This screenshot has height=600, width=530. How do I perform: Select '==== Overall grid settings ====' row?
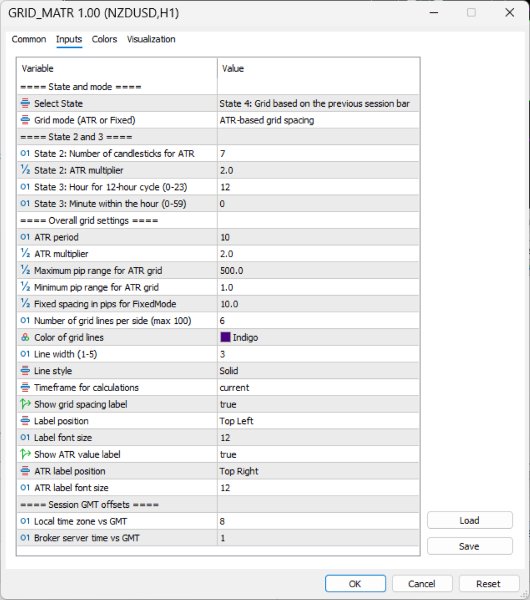(218, 220)
